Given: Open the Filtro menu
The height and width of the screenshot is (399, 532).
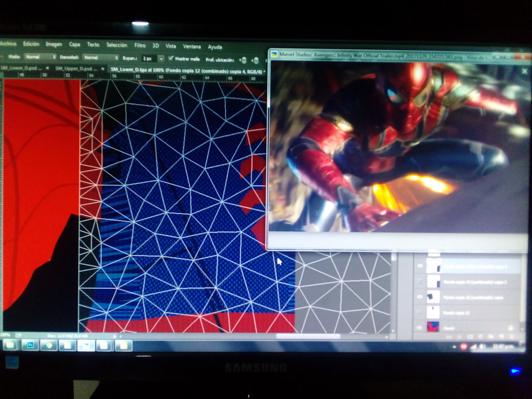Looking at the screenshot, I should pos(140,45).
